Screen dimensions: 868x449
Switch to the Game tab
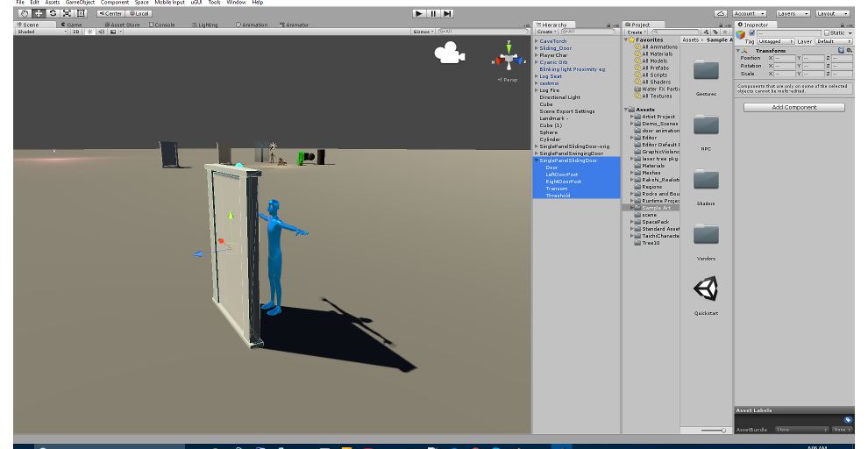[71, 25]
